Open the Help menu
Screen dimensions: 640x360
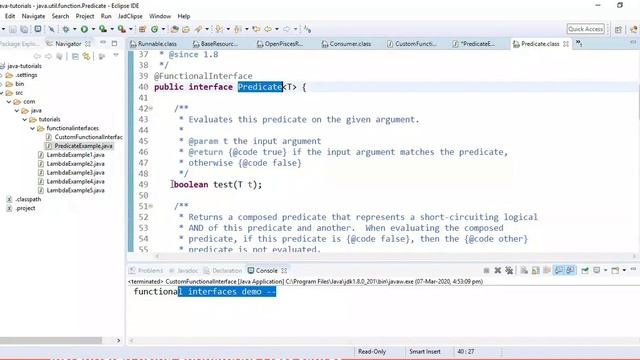[184, 16]
